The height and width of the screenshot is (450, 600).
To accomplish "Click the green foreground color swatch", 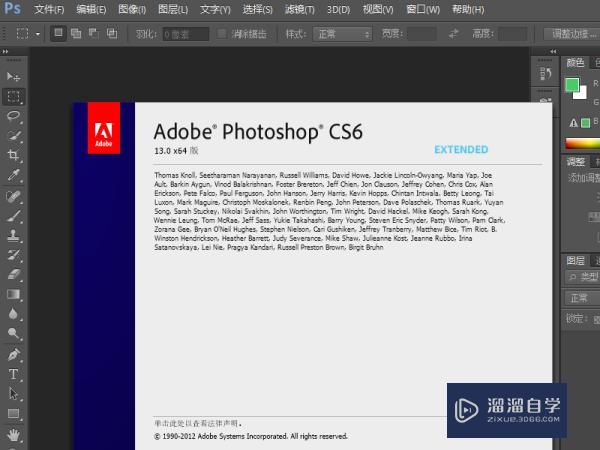I will [x=572, y=85].
